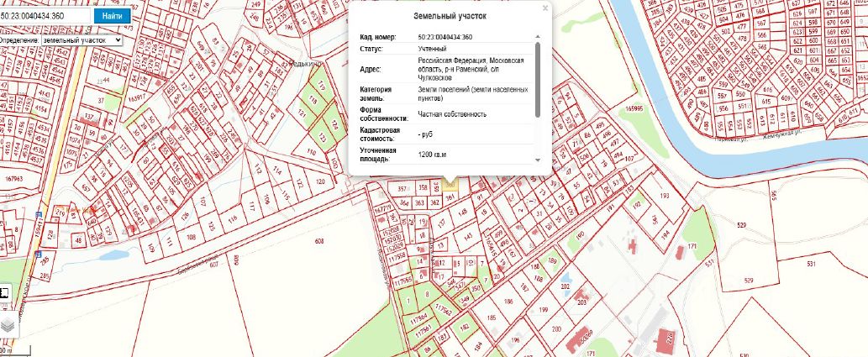Click the popup scrollbar up arrow
This screenshot has width=868, height=357.
point(538,36)
